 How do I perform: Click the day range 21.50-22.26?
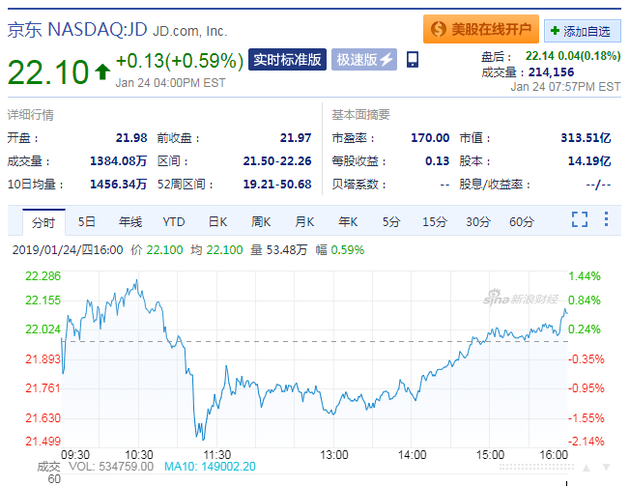277,161
